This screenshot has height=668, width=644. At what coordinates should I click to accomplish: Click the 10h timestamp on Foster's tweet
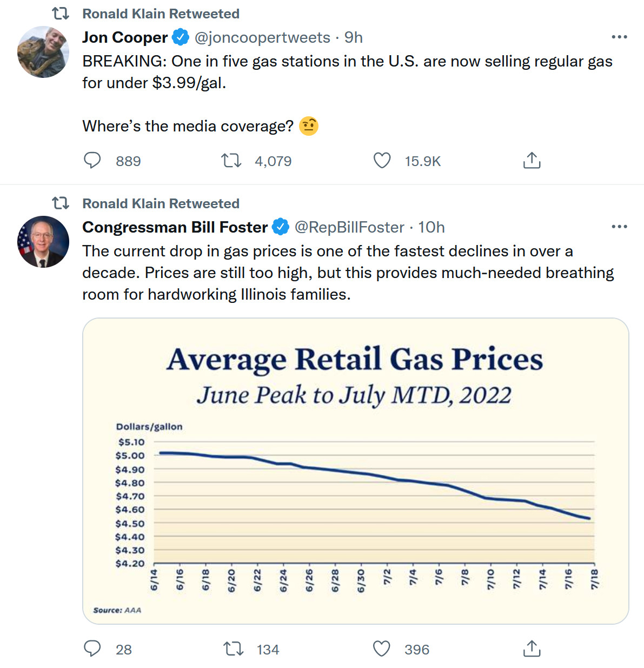point(431,227)
